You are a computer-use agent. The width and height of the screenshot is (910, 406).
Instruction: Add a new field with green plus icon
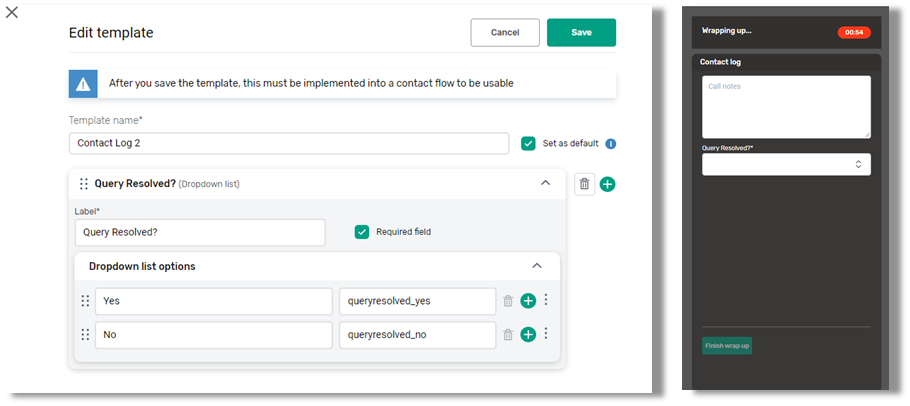point(607,184)
